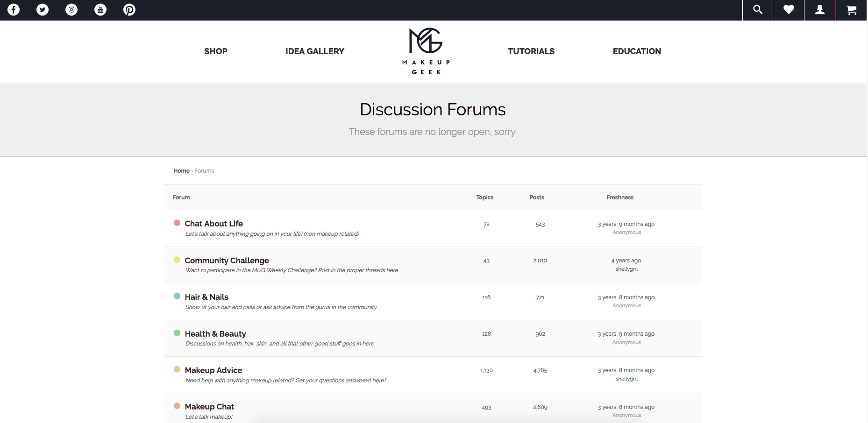The image size is (868, 423).
Task: Click the 2,010 posts count
Action: (x=540, y=261)
